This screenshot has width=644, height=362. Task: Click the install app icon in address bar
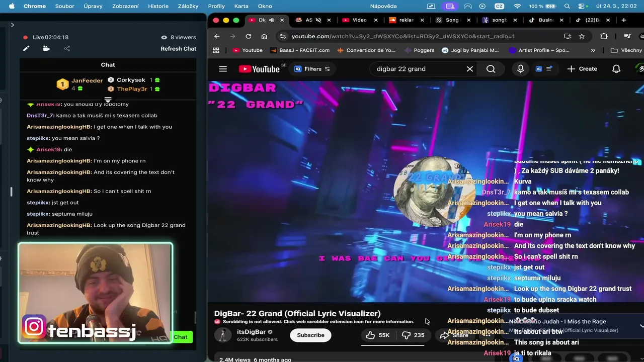(x=568, y=36)
